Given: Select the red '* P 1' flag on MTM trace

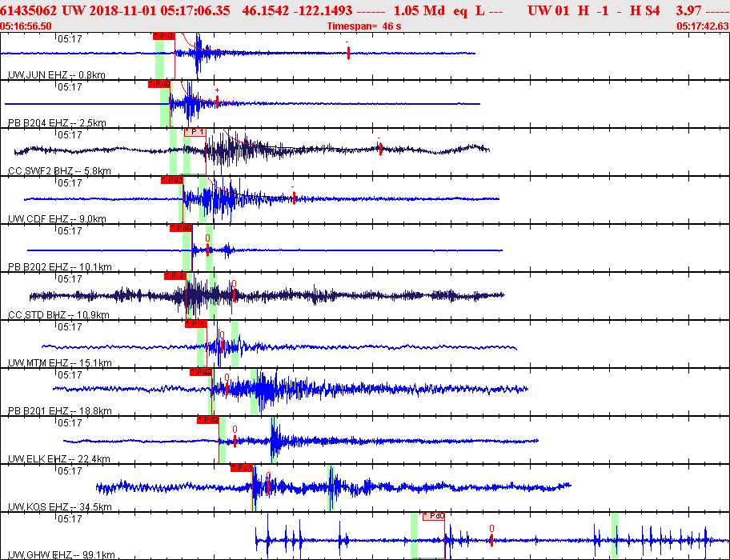Looking at the screenshot, I should pyautogui.click(x=195, y=324).
